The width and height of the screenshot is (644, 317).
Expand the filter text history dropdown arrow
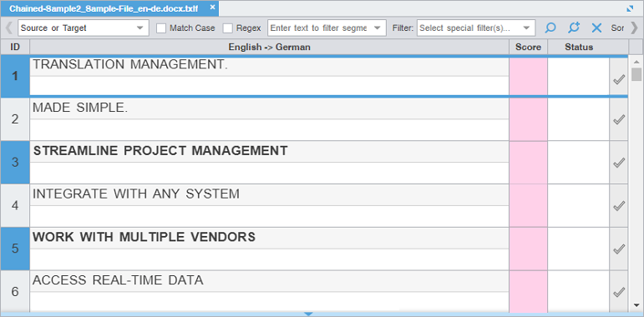[377, 28]
